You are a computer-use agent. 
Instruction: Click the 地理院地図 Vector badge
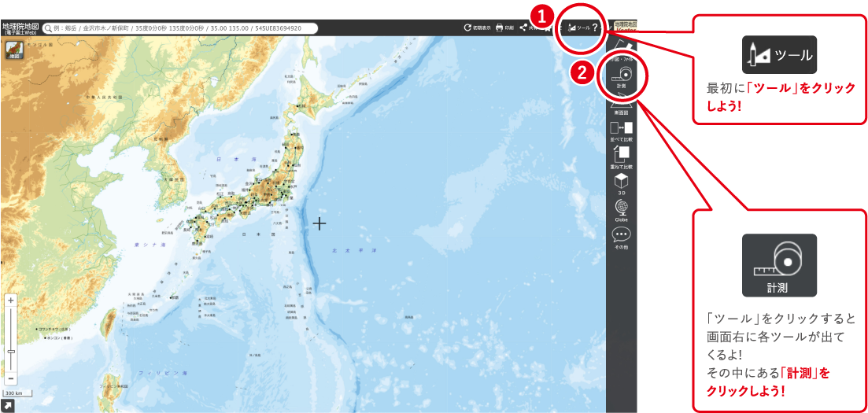(x=626, y=25)
